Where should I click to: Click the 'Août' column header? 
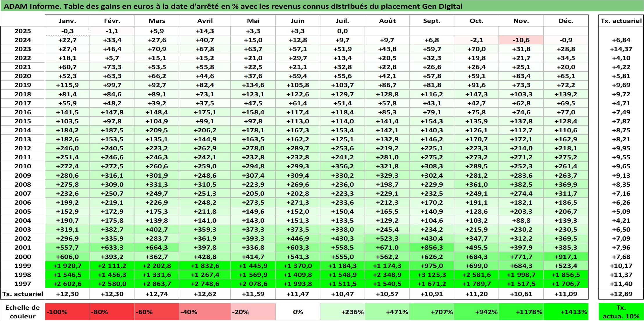click(387, 21)
